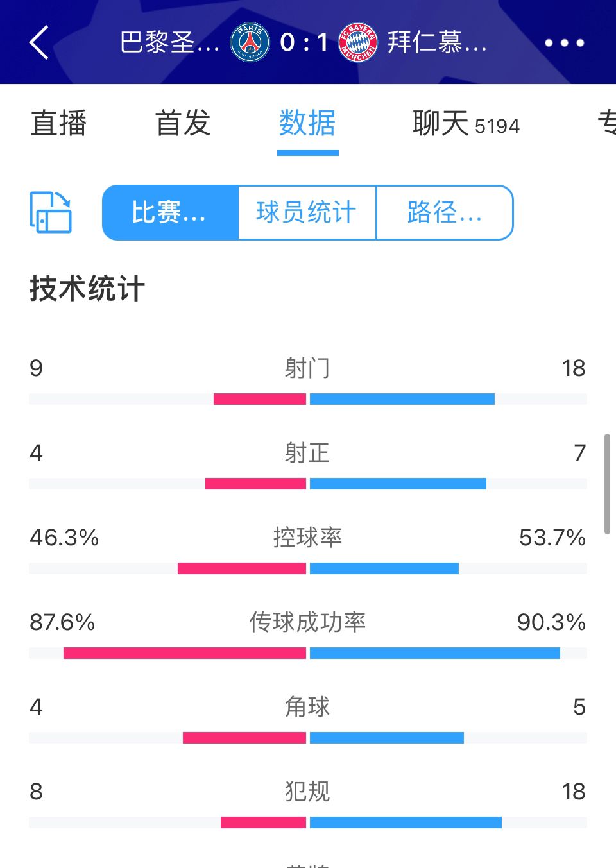
Task: Select the 球员统计 segment
Action: pos(307,212)
